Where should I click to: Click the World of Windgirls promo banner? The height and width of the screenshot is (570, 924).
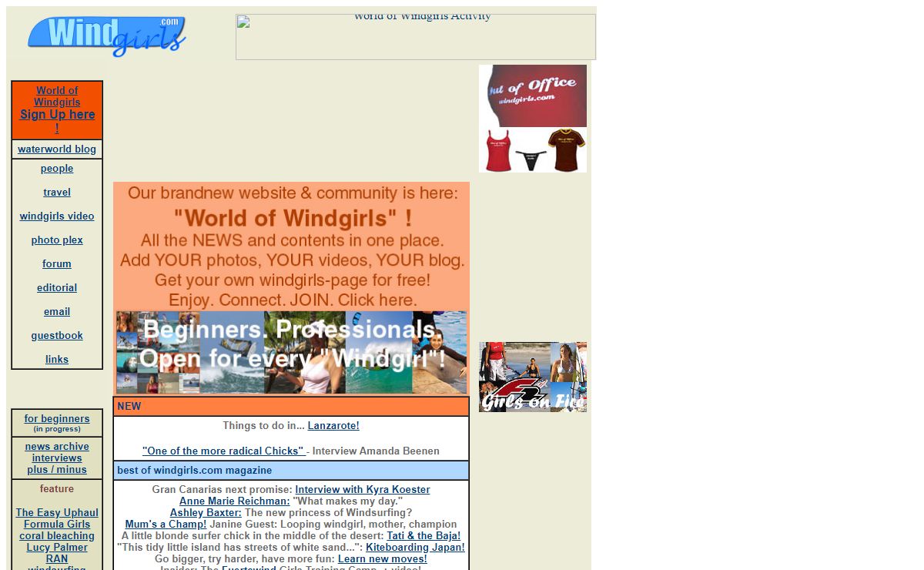291,288
